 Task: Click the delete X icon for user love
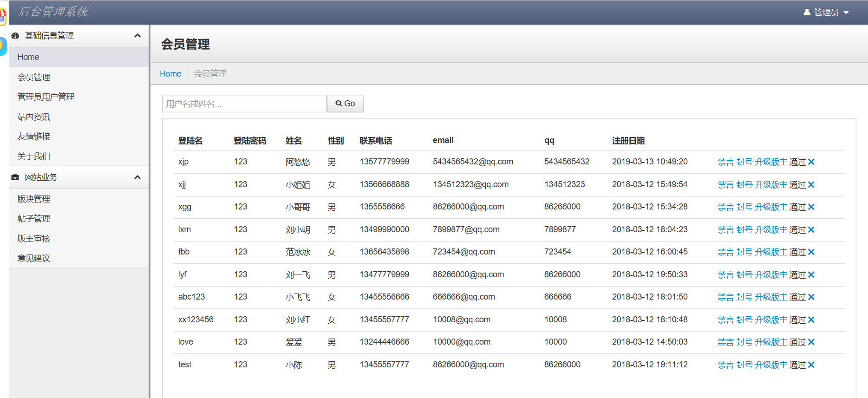[811, 342]
